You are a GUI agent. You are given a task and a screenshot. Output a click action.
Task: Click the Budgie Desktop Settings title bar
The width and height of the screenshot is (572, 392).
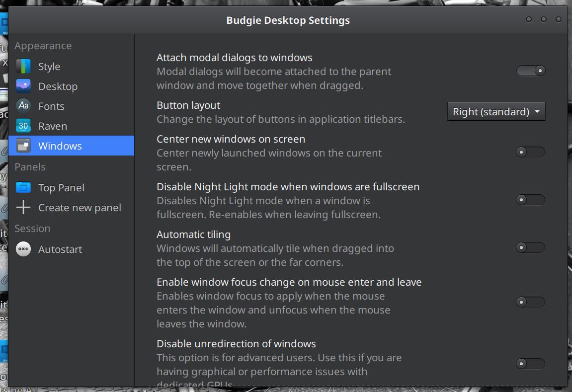pos(288,20)
